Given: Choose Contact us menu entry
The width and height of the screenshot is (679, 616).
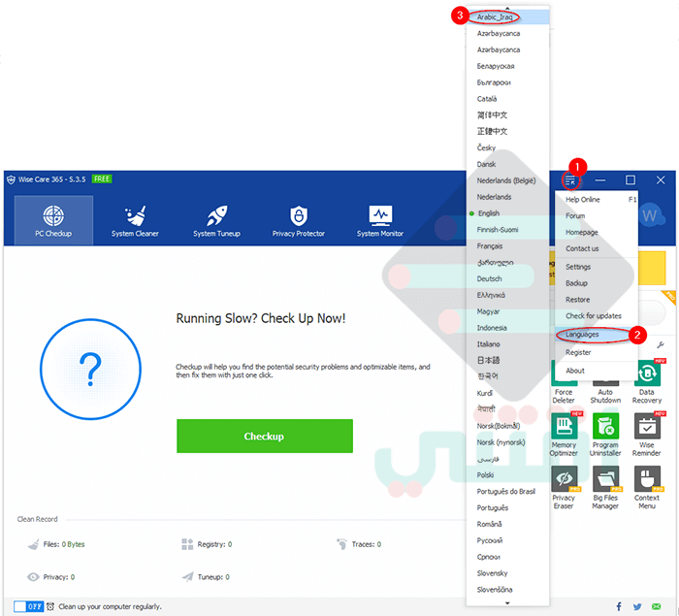Looking at the screenshot, I should [597, 248].
